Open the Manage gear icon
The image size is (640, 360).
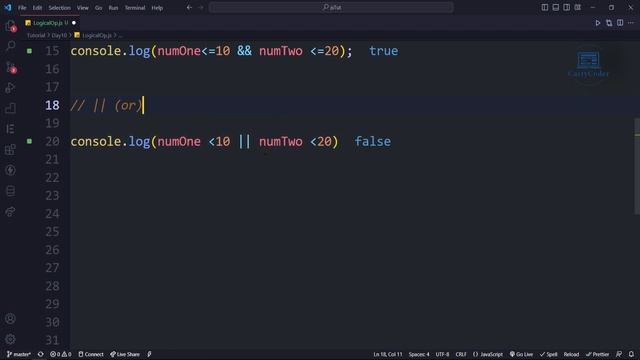[x=11, y=339]
